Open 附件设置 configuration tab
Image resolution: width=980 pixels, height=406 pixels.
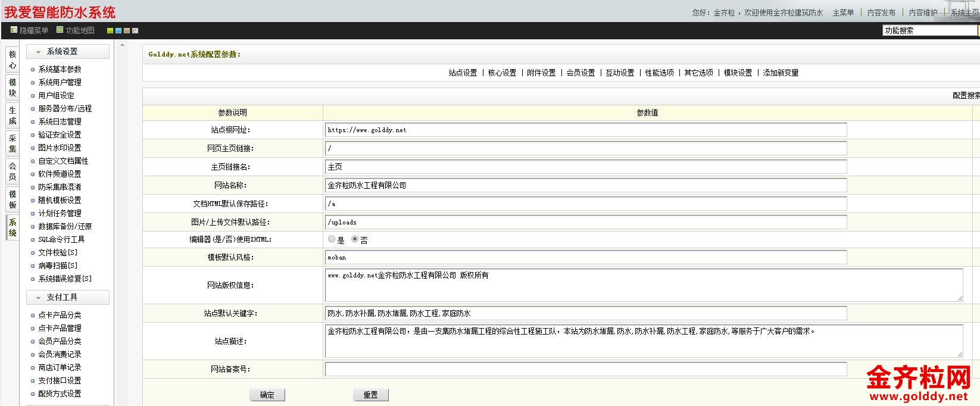pyautogui.click(x=541, y=73)
